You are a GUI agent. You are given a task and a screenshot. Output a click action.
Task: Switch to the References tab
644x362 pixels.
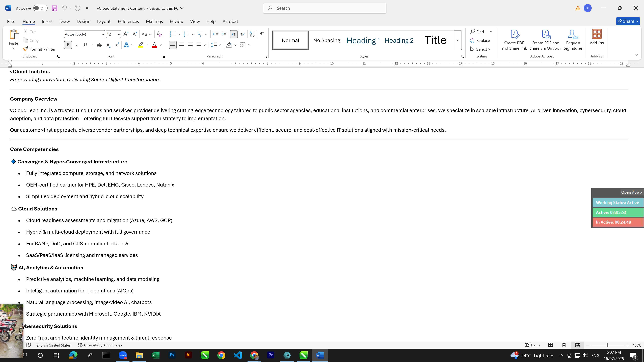click(128, 21)
